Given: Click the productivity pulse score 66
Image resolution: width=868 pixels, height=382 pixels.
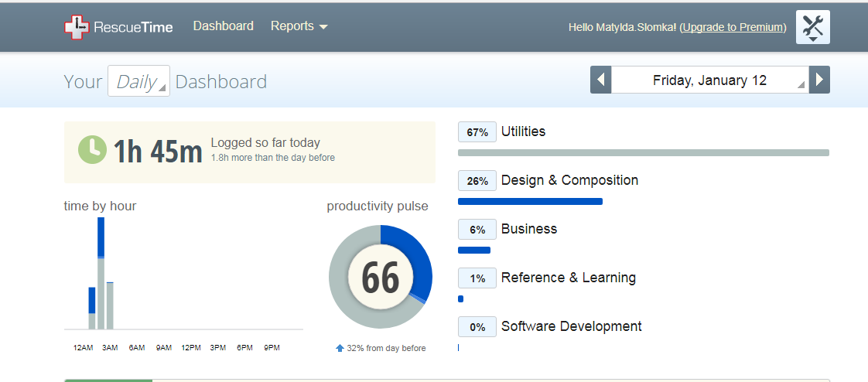Looking at the screenshot, I should click(x=380, y=278).
